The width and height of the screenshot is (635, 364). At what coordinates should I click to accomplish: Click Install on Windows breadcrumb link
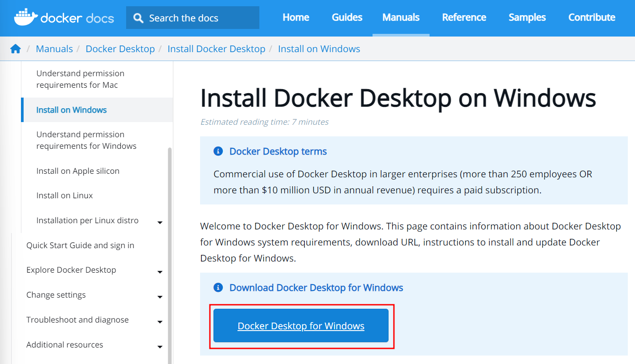pos(319,49)
